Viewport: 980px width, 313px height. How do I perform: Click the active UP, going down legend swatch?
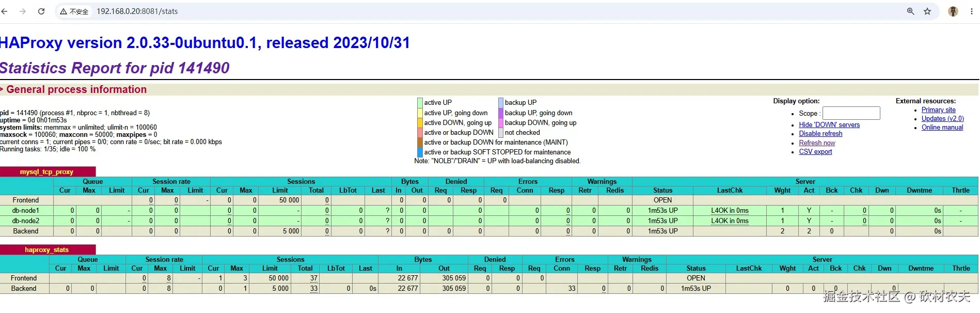(420, 113)
